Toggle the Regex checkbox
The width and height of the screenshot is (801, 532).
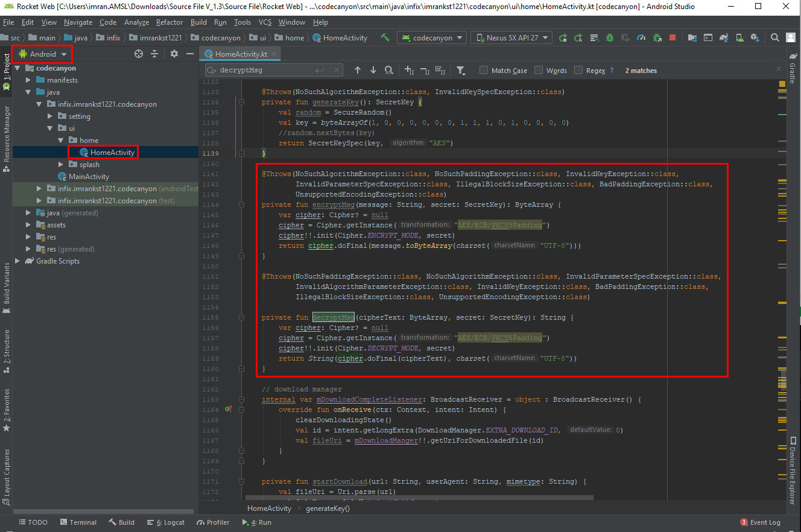578,71
